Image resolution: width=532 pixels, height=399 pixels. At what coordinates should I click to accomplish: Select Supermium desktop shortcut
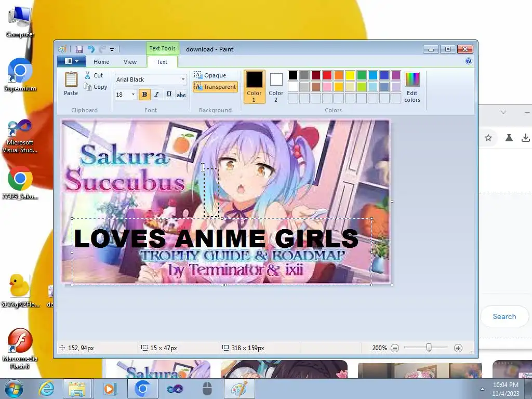(x=20, y=75)
